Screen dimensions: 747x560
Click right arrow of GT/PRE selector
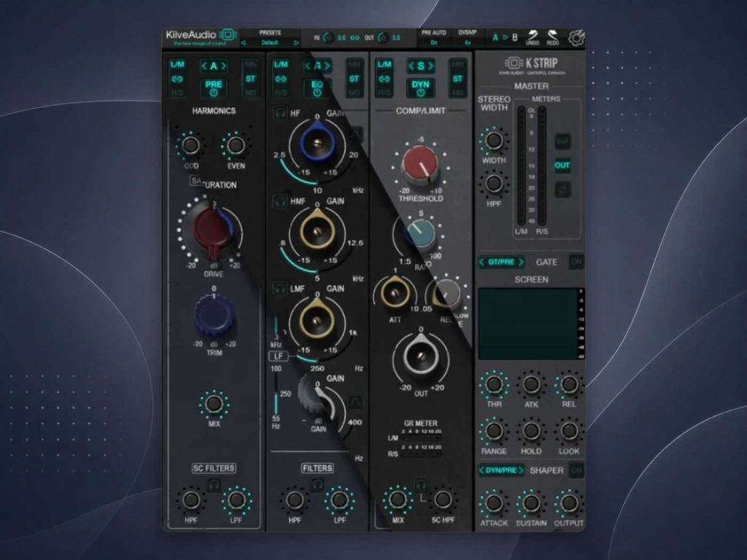click(521, 262)
